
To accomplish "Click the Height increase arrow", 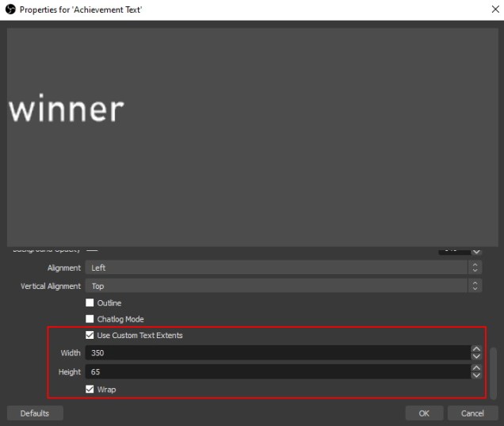I will coord(475,367).
